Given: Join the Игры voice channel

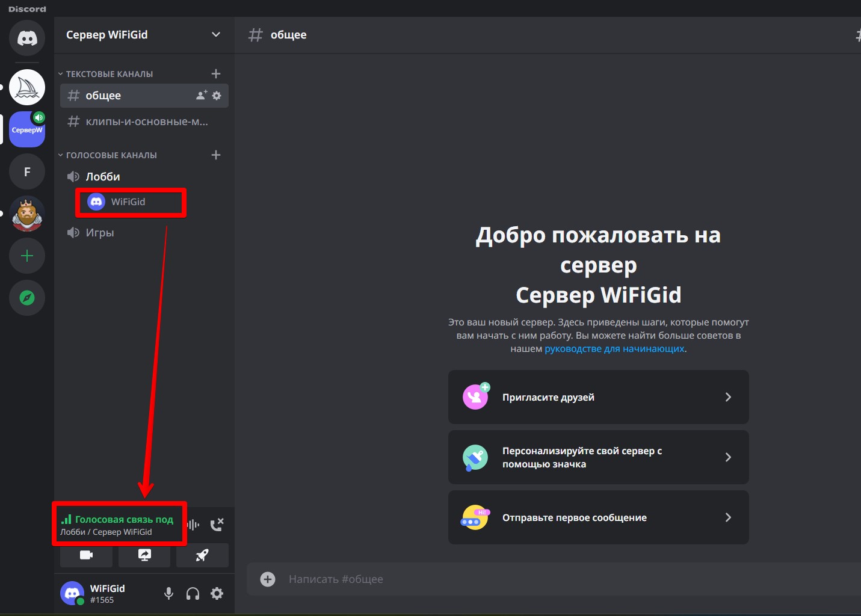Looking at the screenshot, I should (144, 233).
